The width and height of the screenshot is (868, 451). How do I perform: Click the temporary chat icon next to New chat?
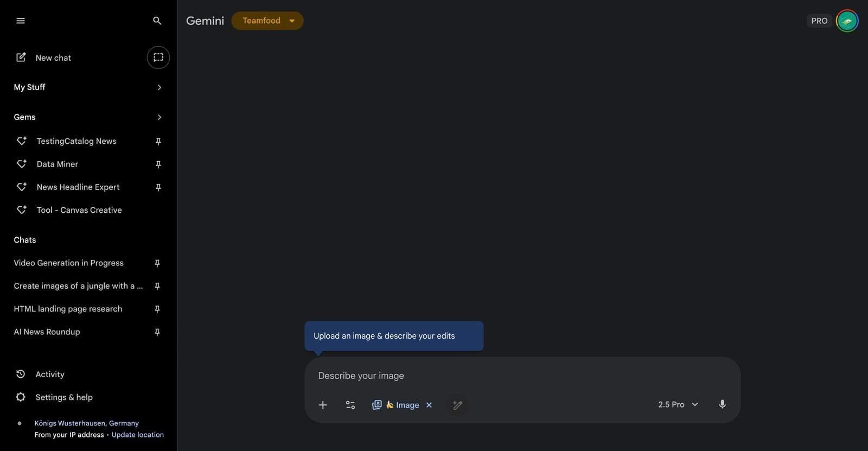158,57
